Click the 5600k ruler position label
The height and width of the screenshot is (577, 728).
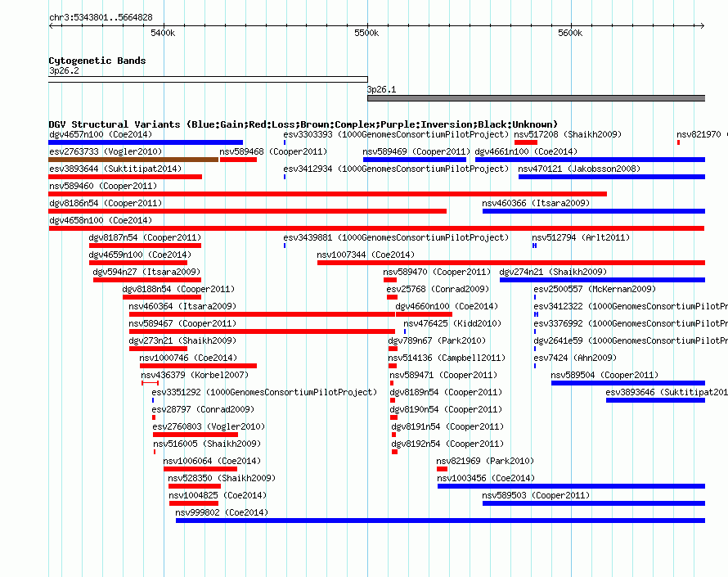pos(570,33)
